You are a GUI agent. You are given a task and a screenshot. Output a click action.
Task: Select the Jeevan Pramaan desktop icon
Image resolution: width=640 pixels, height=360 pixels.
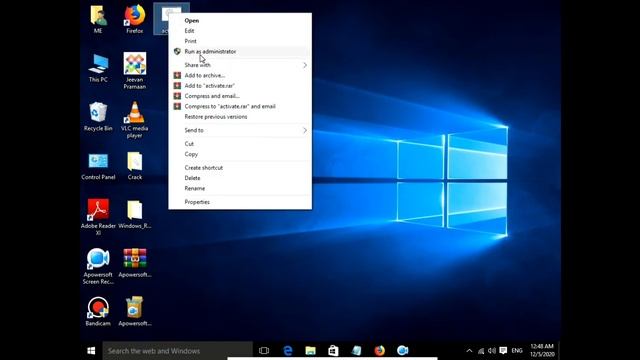135,71
